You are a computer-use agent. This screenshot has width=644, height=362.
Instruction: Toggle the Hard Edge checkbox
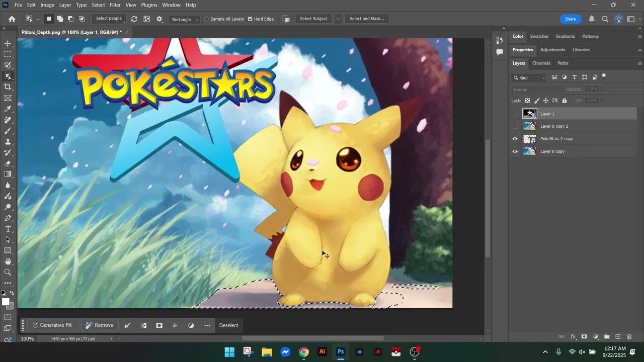click(250, 19)
